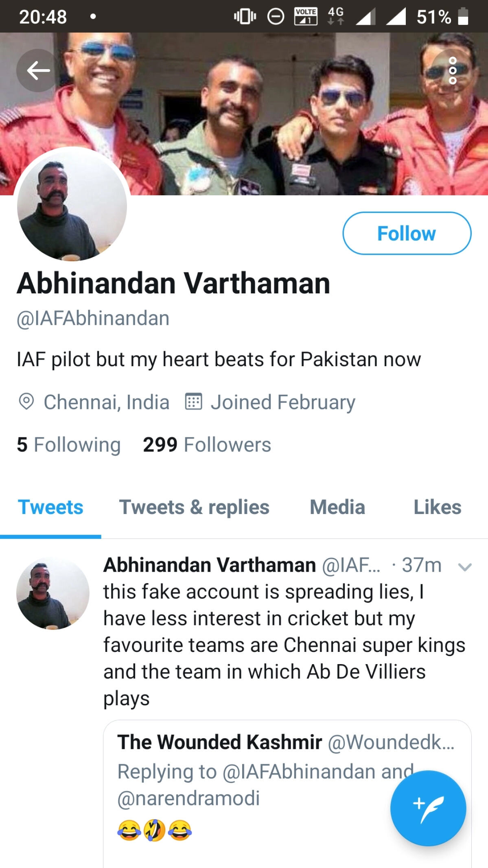This screenshot has width=488, height=868.
Task: Select the Likes tab
Action: (x=437, y=507)
